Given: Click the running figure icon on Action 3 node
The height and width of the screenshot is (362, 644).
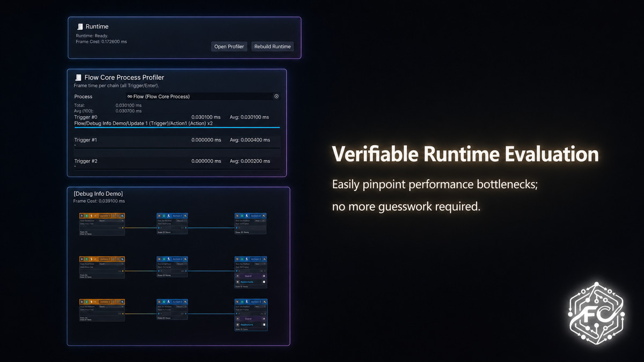Looking at the screenshot, I should click(169, 302).
